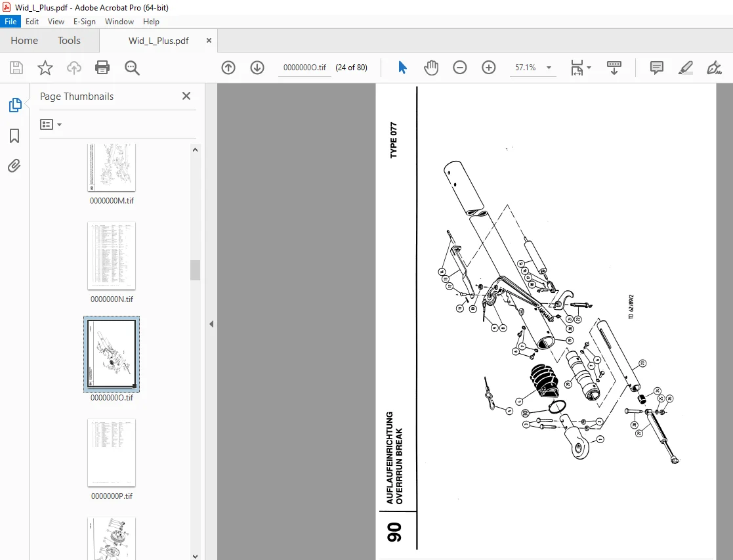Select the partially visible last thumbnail

click(x=112, y=538)
